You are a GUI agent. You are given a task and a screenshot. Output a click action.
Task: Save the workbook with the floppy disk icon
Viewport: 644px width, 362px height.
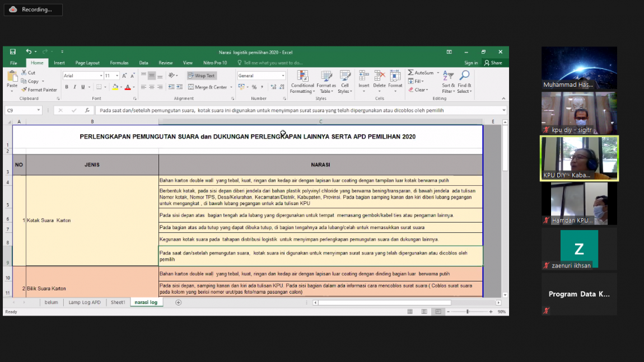point(13,52)
